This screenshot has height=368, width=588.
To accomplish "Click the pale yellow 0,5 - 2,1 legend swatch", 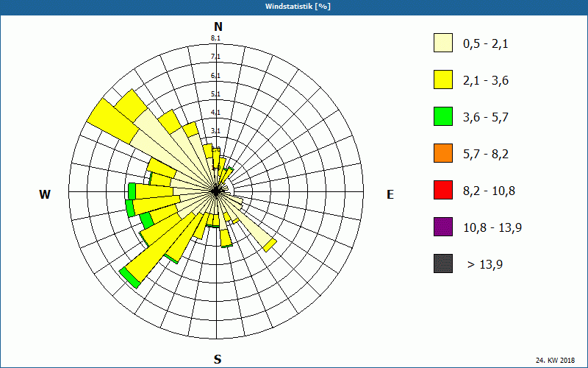I will click(443, 43).
